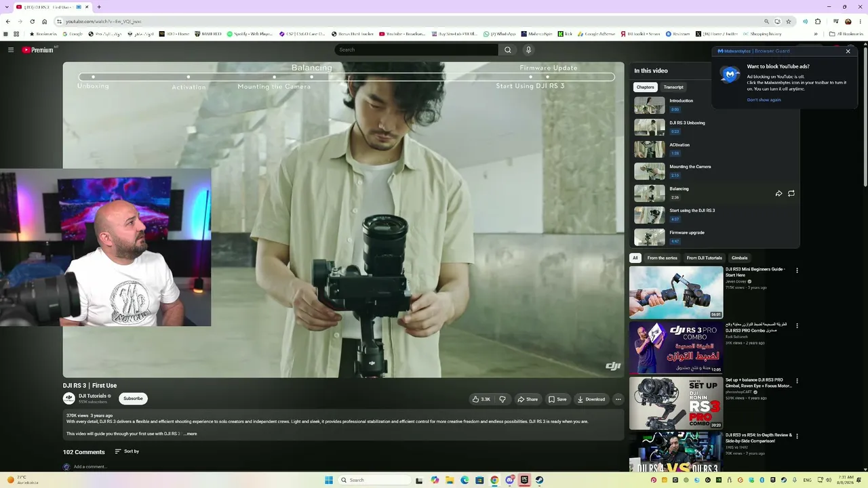Expand description with ...more
Viewport: 868px width, 488px height.
[191, 434]
